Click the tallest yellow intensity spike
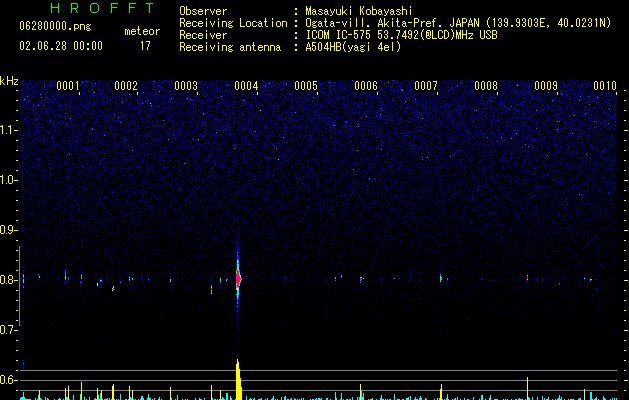Screen dimensions: 629x400 pos(239,379)
